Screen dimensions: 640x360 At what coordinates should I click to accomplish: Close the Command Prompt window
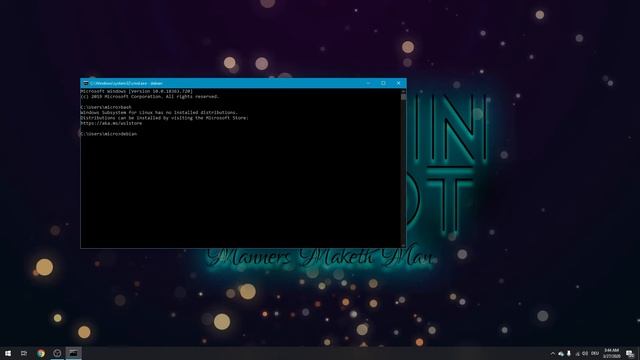399,83
